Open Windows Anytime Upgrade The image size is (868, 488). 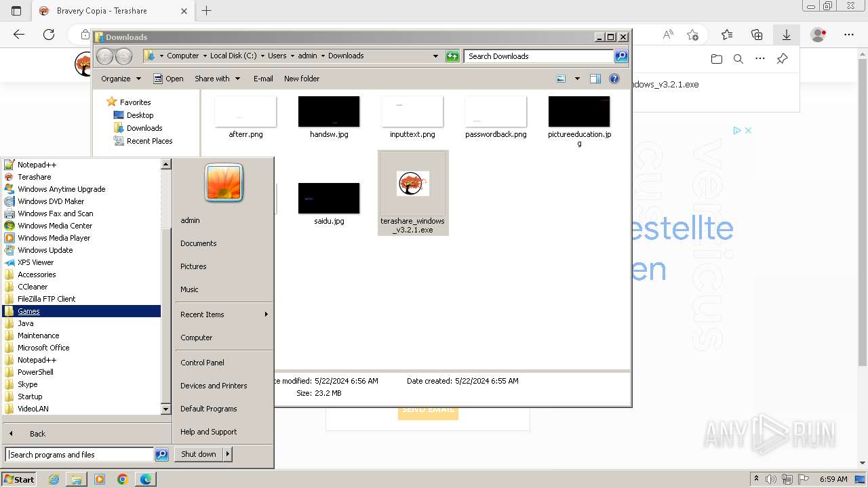[x=61, y=189]
